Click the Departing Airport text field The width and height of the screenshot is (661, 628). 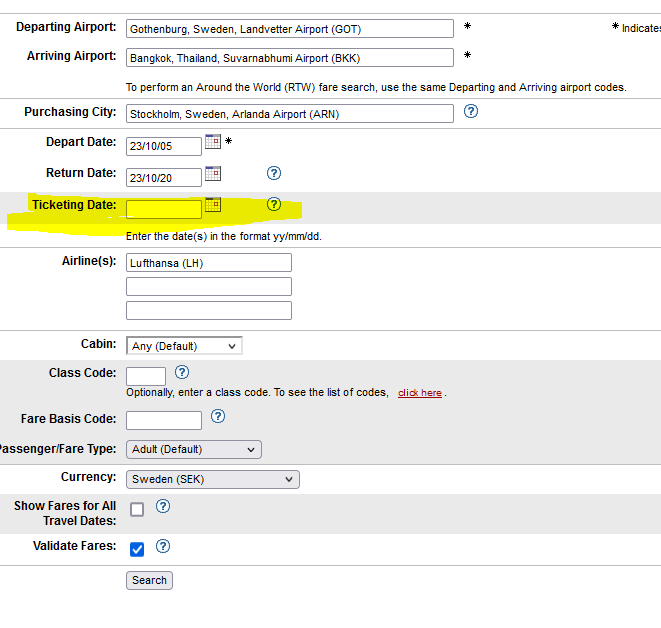pos(289,29)
